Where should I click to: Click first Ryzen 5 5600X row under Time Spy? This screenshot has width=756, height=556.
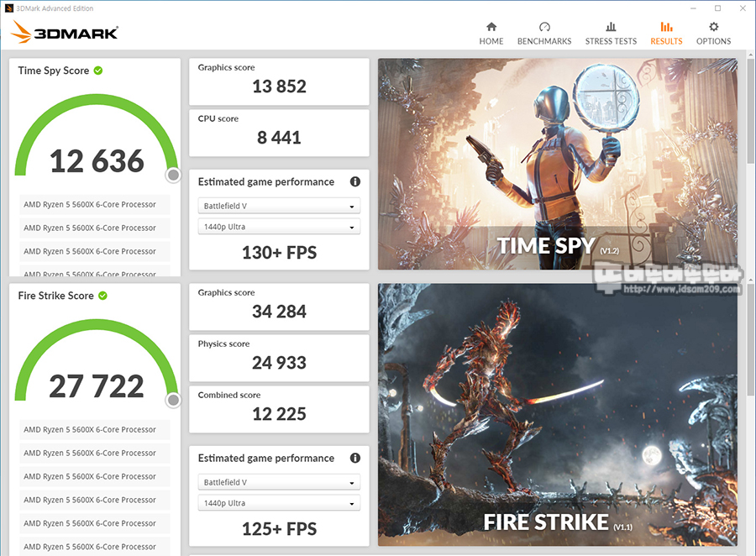[95, 204]
